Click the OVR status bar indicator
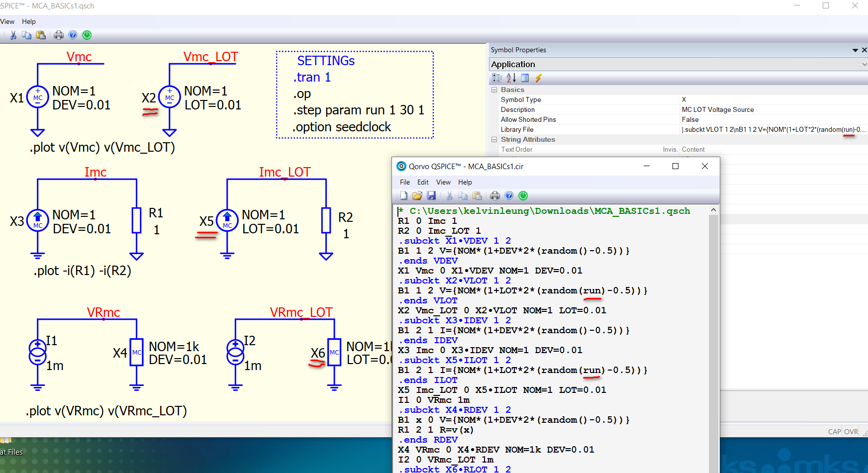 [851, 432]
